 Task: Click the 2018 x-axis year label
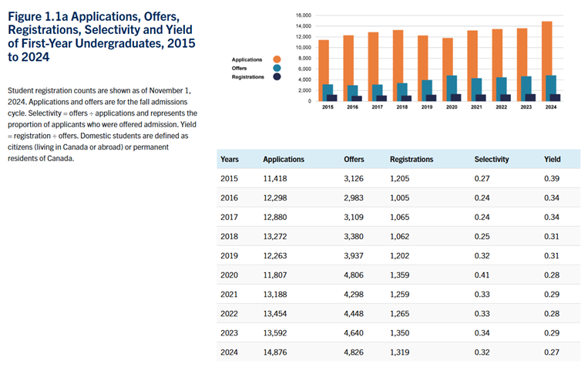(x=402, y=107)
